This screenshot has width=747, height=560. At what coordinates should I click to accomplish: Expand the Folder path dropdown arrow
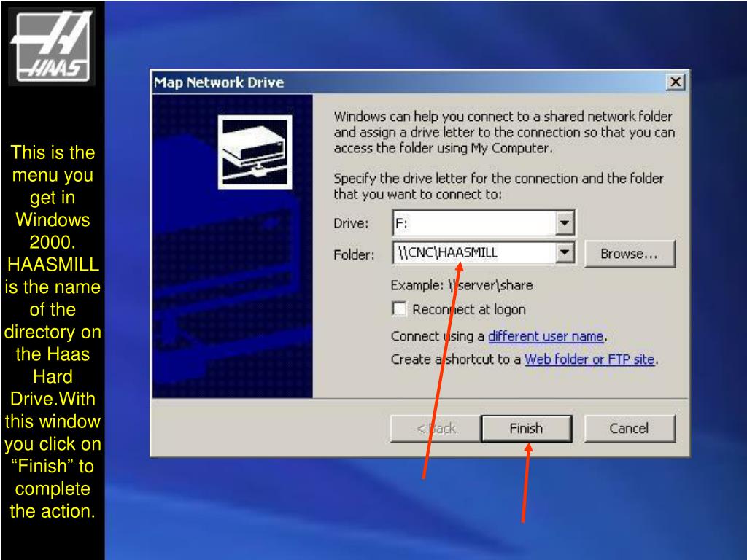point(564,252)
